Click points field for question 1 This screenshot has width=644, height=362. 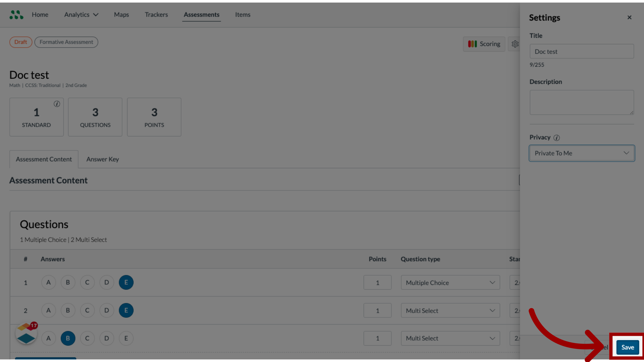pyautogui.click(x=377, y=283)
